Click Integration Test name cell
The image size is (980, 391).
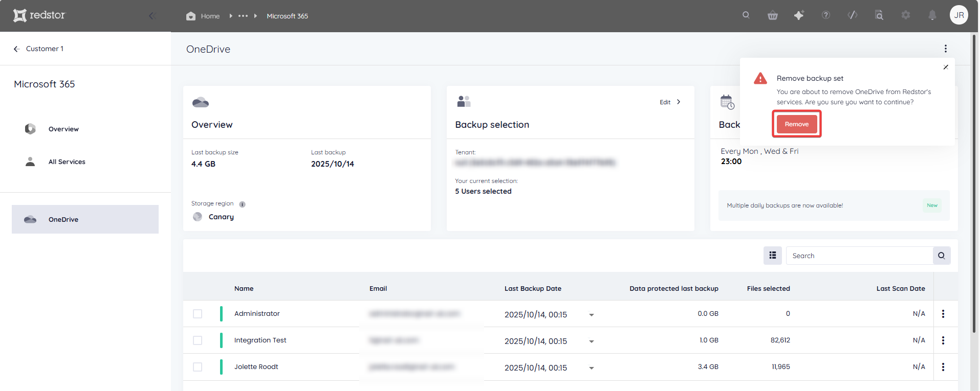pos(260,340)
